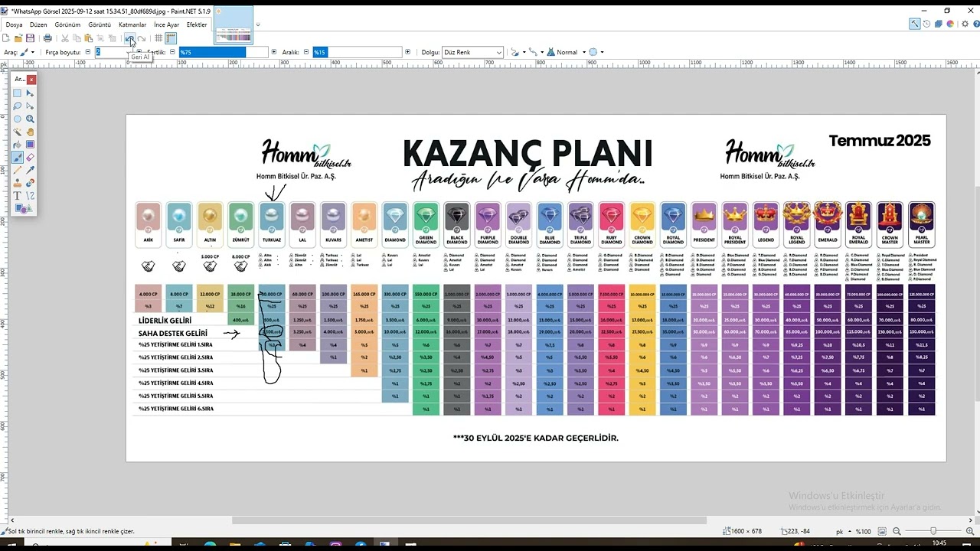The width and height of the screenshot is (980, 551).
Task: Select the Pan hand tool
Action: pyautogui.click(x=30, y=132)
